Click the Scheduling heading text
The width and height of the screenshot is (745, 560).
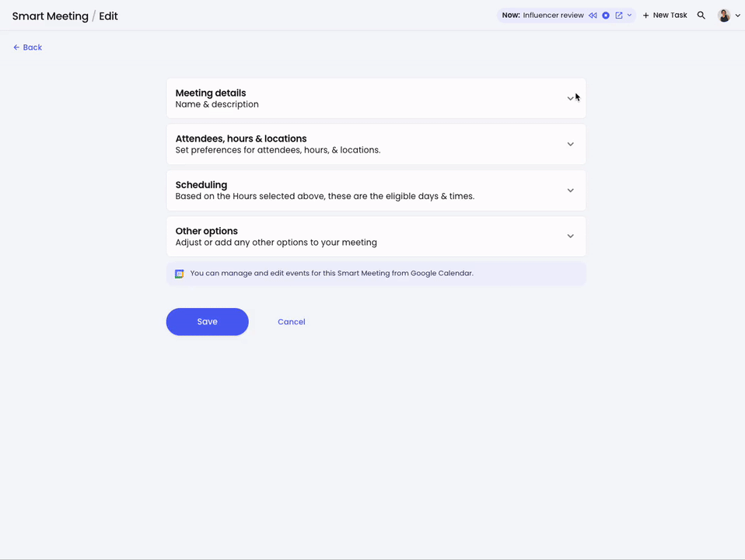tap(201, 184)
